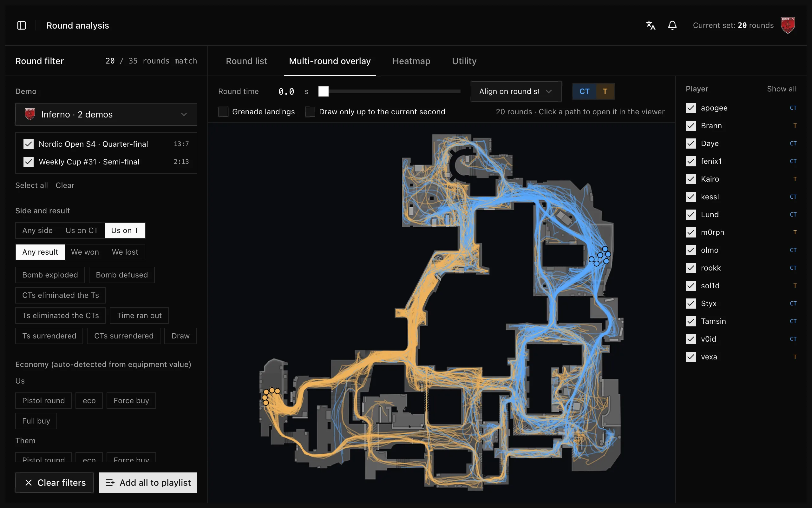Filter by Full buy economy
The image size is (812, 508).
pos(36,421)
